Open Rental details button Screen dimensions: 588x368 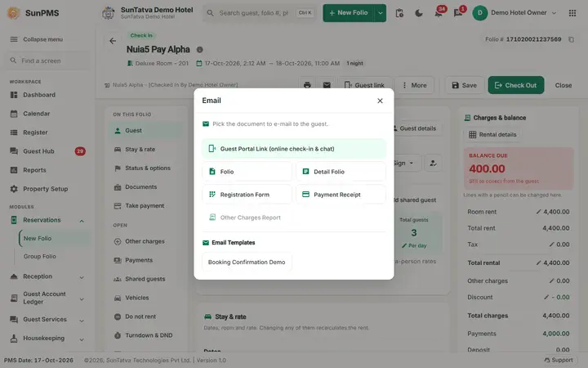pyautogui.click(x=492, y=134)
